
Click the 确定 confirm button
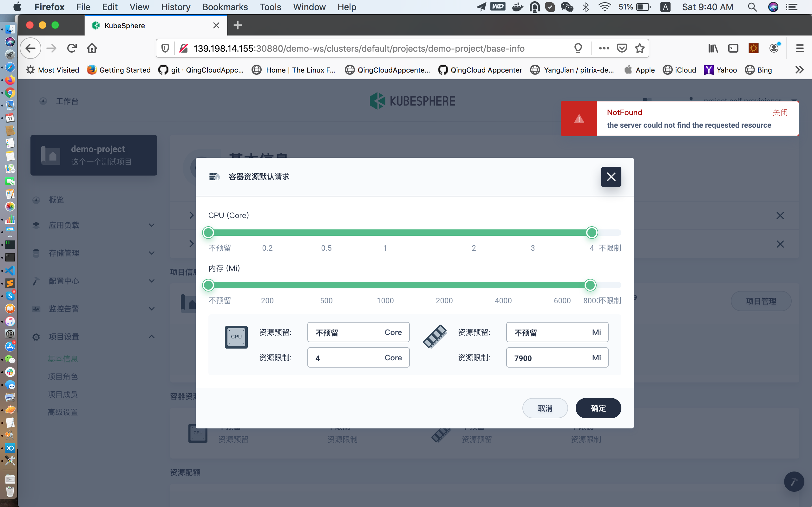coord(598,408)
